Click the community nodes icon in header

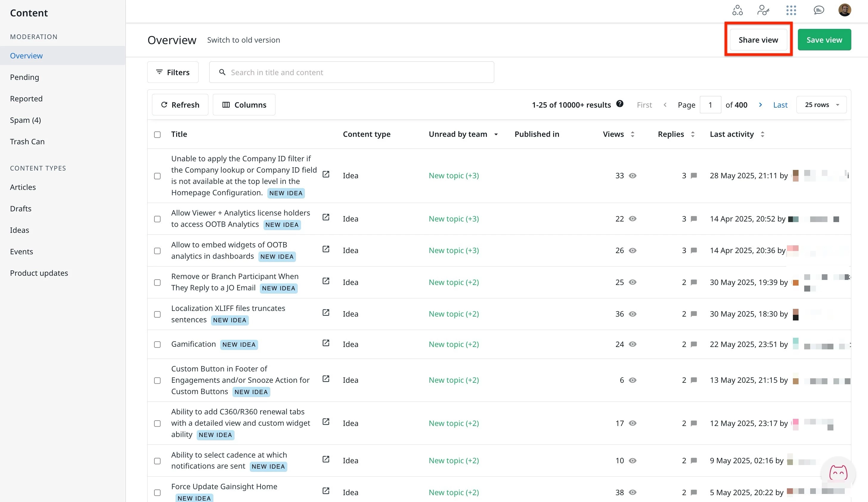click(x=737, y=10)
